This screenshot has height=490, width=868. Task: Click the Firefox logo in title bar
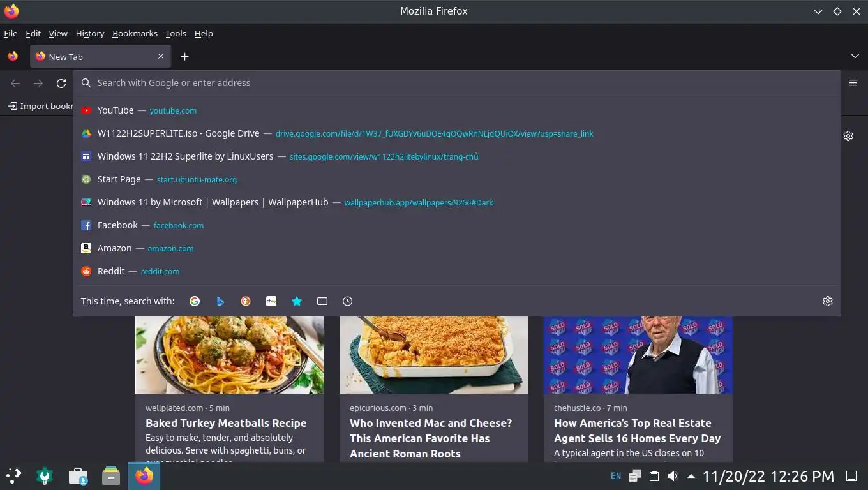[11, 11]
